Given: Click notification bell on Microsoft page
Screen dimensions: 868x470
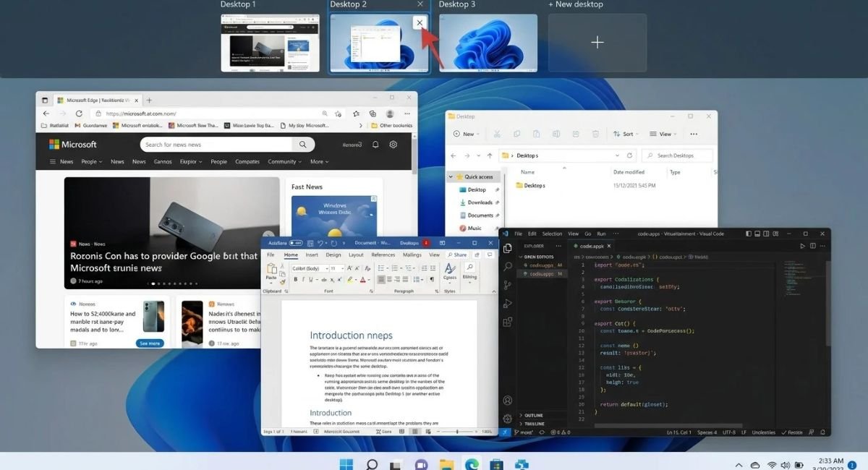Looking at the screenshot, I should (375, 144).
